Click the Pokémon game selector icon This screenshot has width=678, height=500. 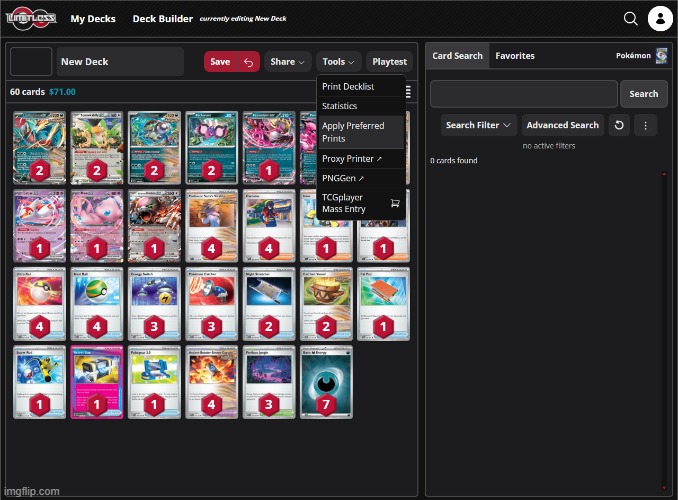(x=661, y=55)
